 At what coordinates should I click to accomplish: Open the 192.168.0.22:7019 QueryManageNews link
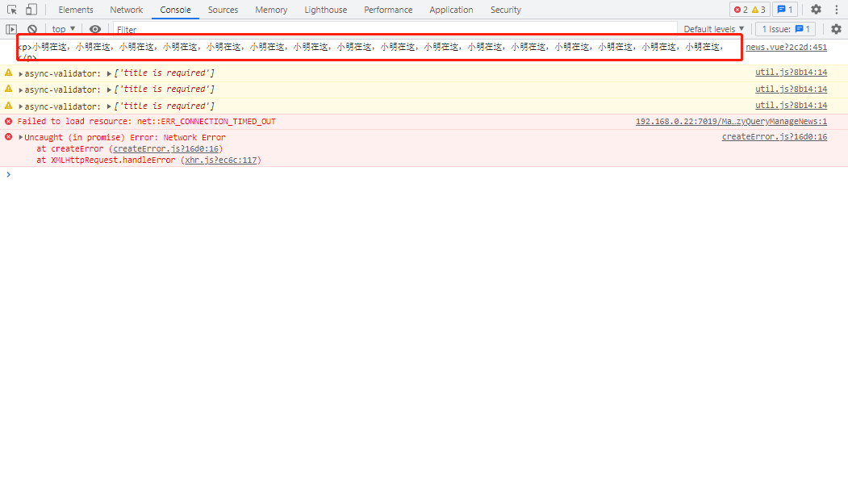[x=731, y=121]
